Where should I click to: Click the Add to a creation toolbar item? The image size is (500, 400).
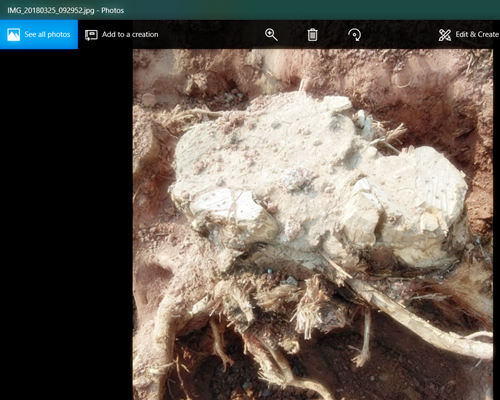point(121,35)
